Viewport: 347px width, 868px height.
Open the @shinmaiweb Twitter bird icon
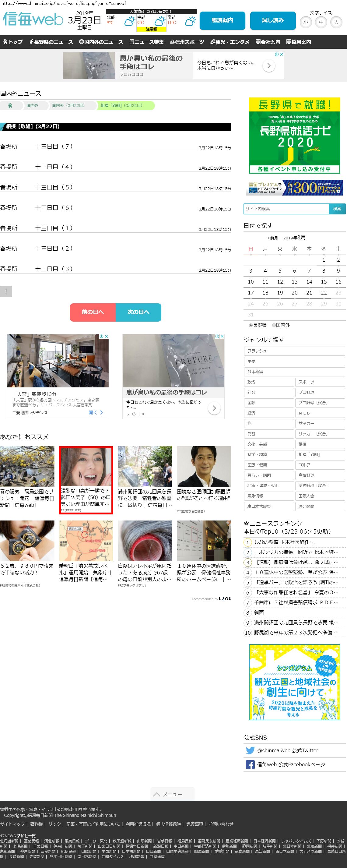(250, 750)
